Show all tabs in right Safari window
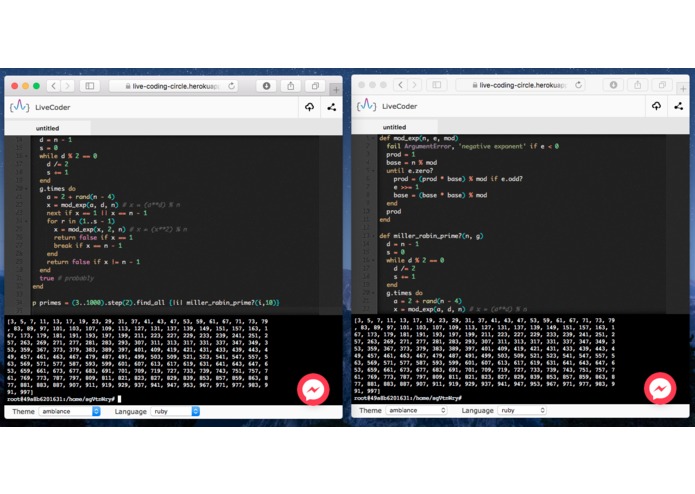Image resolution: width=695 pixels, height=494 pixels. coord(662,85)
